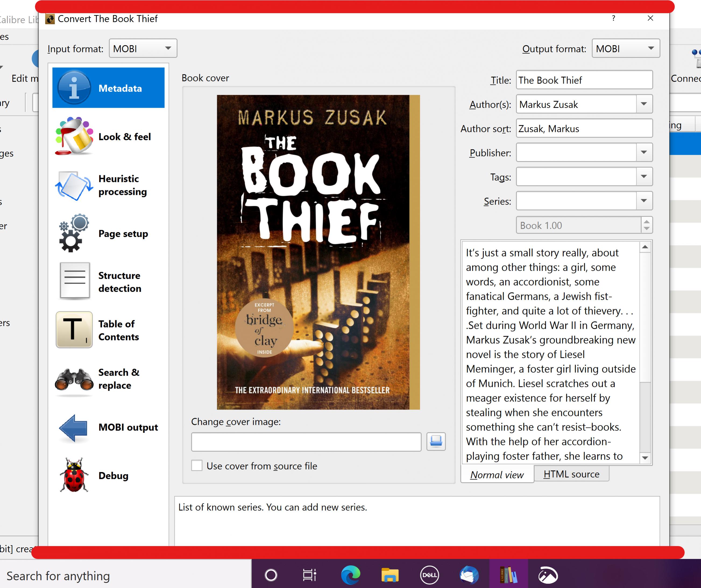Click the dialog help question mark button

click(x=613, y=18)
